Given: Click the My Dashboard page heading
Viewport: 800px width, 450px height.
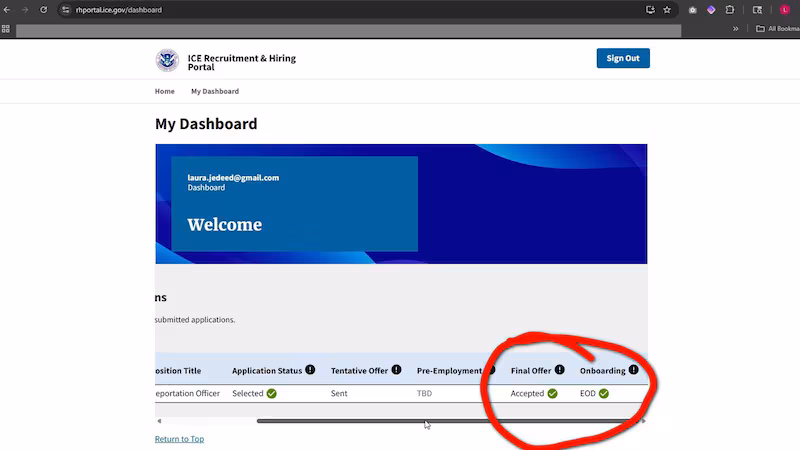Looking at the screenshot, I should point(206,124).
